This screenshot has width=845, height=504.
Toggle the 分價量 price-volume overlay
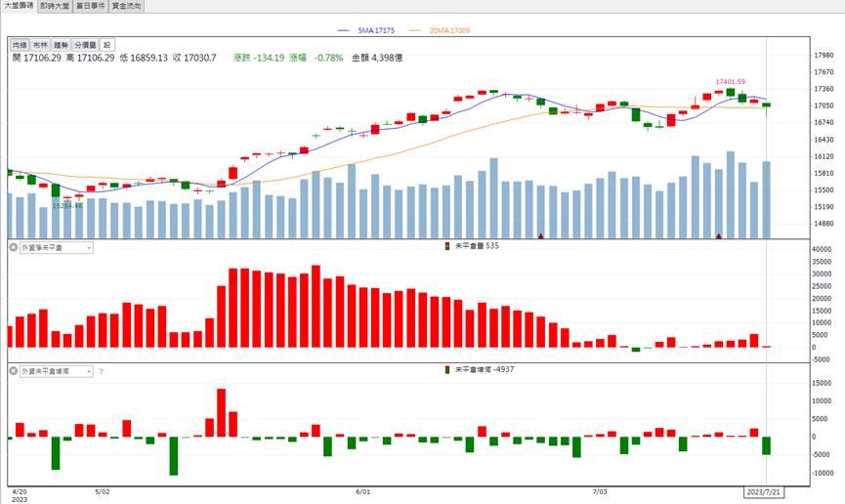[x=85, y=45]
